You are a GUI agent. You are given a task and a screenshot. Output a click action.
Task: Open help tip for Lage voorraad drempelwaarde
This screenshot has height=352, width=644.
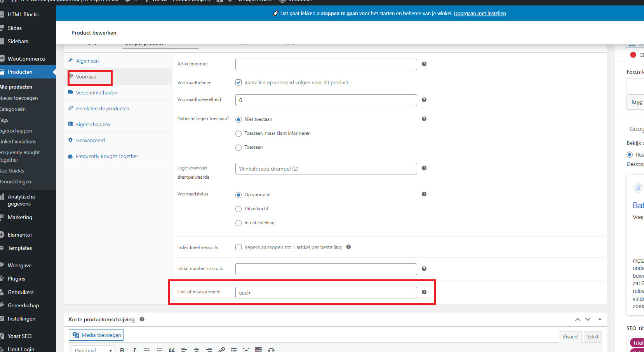click(x=424, y=168)
